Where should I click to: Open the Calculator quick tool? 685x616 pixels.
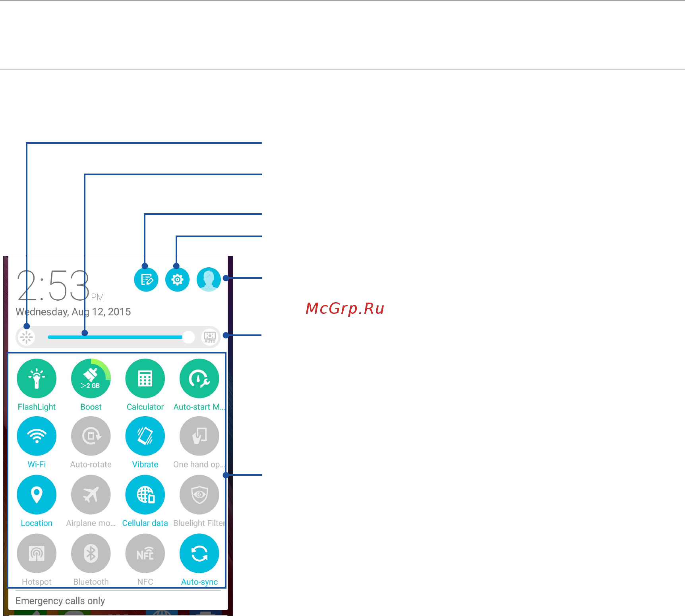click(x=145, y=378)
